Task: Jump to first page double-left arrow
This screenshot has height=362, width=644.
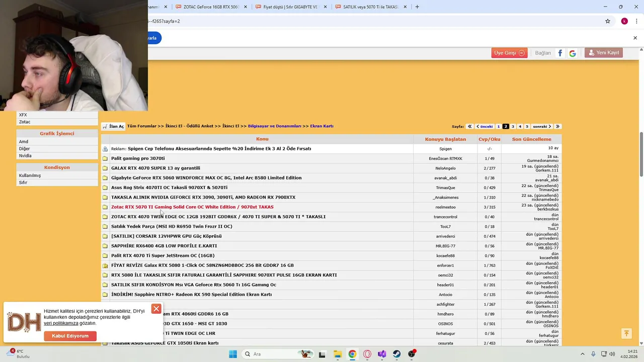Action: point(469,127)
